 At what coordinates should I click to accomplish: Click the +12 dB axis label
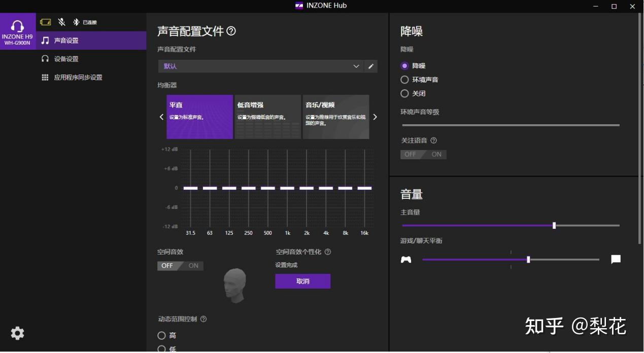click(x=170, y=149)
